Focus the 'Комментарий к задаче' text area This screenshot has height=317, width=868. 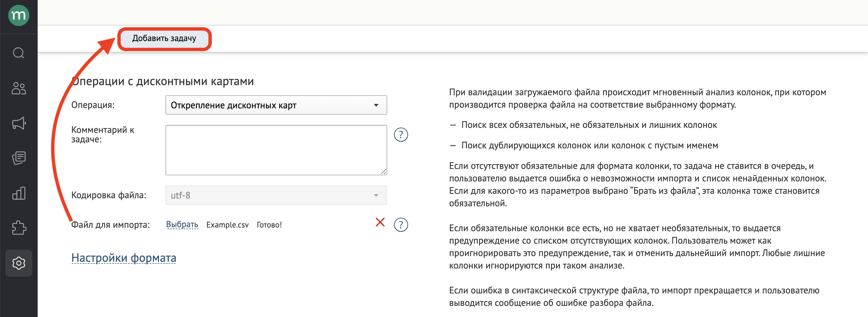pyautogui.click(x=276, y=150)
